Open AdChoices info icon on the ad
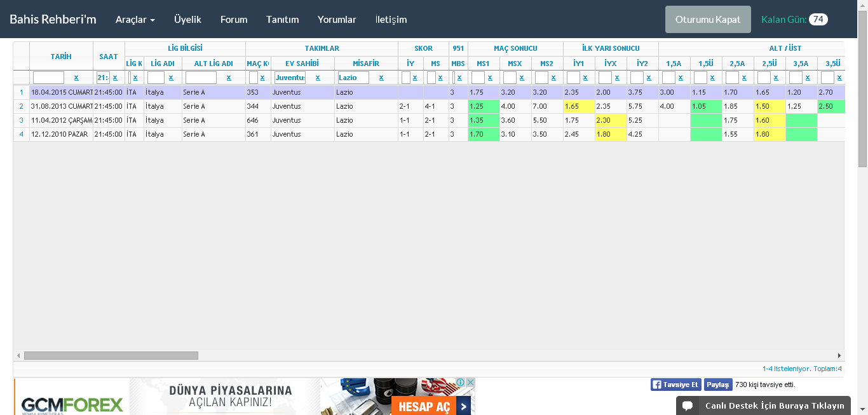Screen dimensions: 868x415 pos(460,383)
